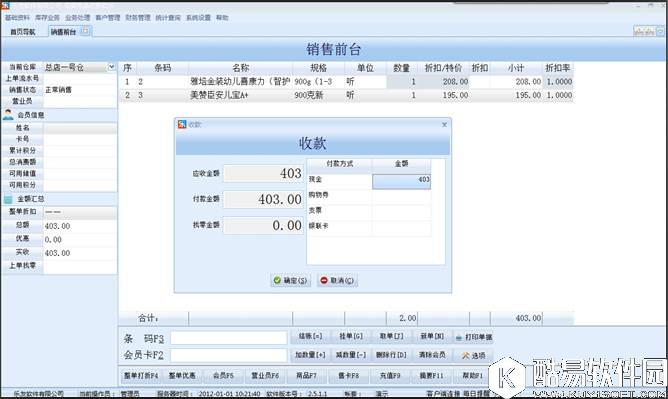
Task: Click the 营业员F6 button
Action: (x=265, y=376)
